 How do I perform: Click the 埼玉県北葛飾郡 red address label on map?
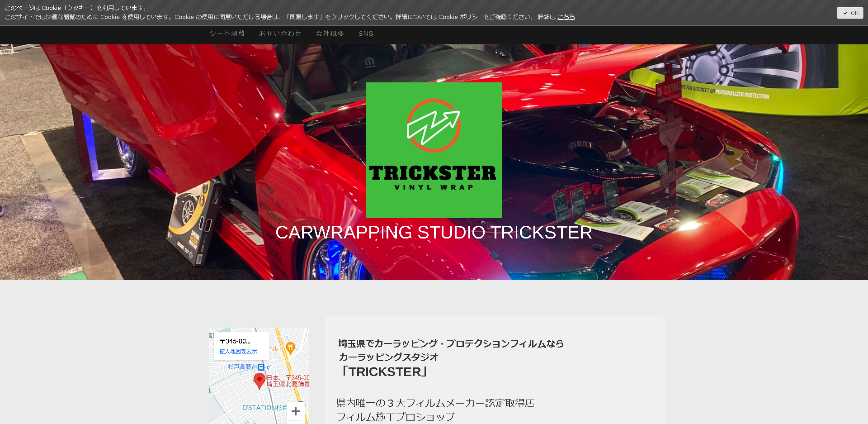click(x=288, y=384)
